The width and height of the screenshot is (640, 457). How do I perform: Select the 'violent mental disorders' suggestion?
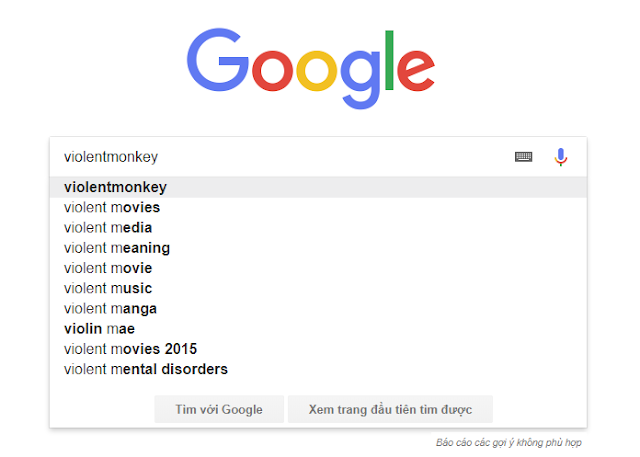point(318,369)
